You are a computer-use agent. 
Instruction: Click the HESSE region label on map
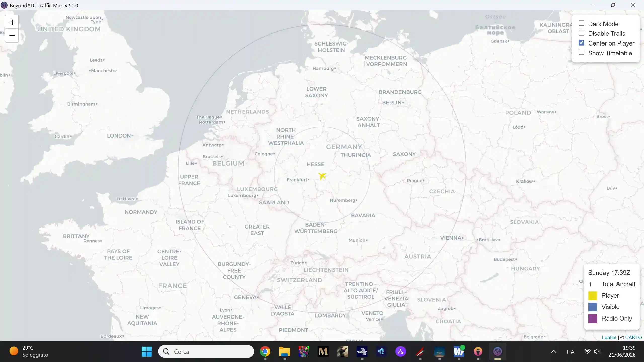[315, 164]
